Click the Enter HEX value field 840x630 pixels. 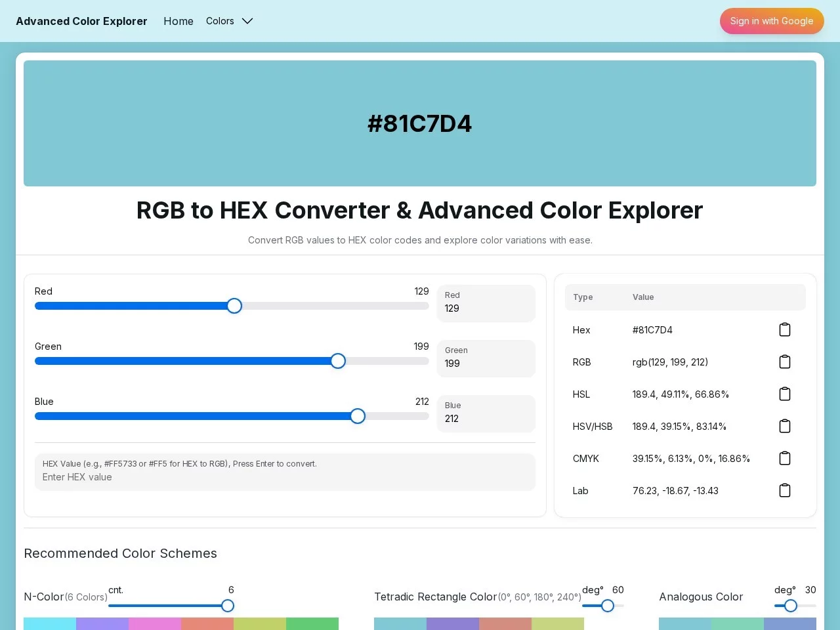point(285,477)
